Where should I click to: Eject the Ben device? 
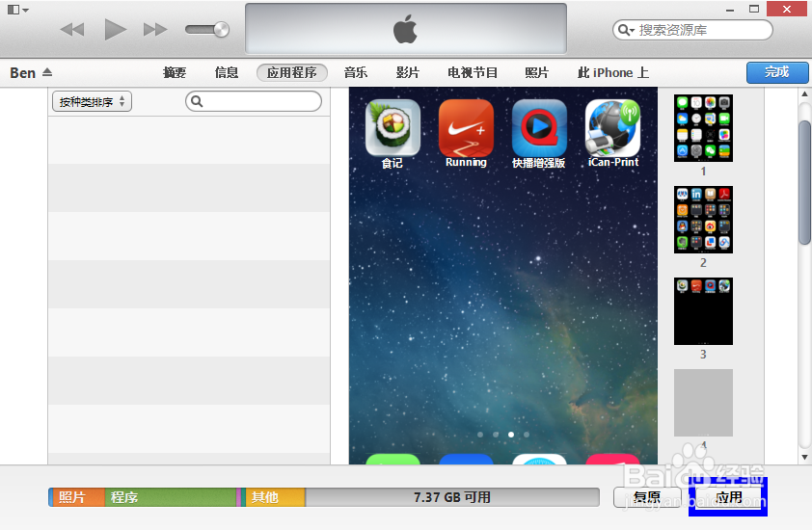(47, 72)
